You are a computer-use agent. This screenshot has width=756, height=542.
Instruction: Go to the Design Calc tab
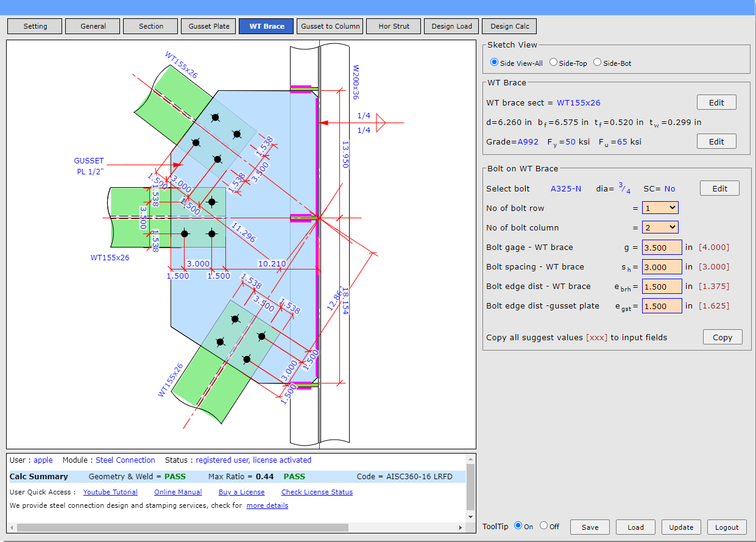coord(509,26)
